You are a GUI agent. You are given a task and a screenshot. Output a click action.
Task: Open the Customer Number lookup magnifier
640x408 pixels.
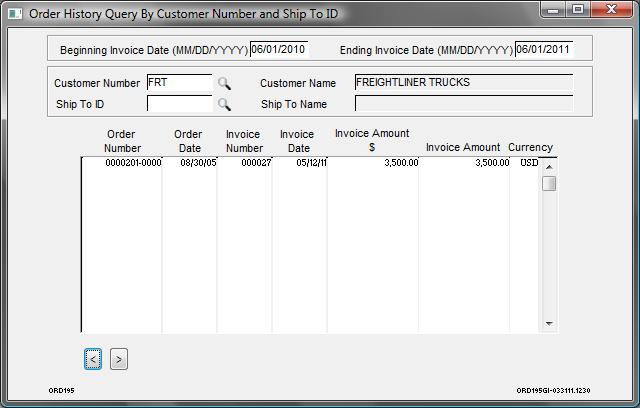[224, 83]
